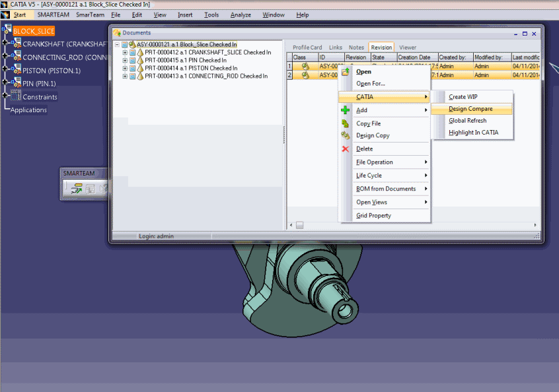559x392 pixels.
Task: Click the part icon next to PRT-0000414
Action: pos(141,68)
